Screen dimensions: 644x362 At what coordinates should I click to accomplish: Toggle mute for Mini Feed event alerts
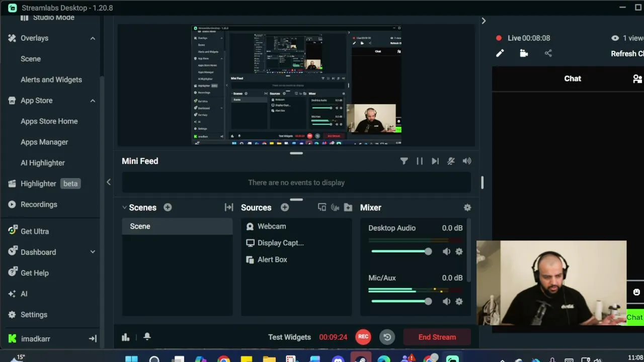pos(451,161)
